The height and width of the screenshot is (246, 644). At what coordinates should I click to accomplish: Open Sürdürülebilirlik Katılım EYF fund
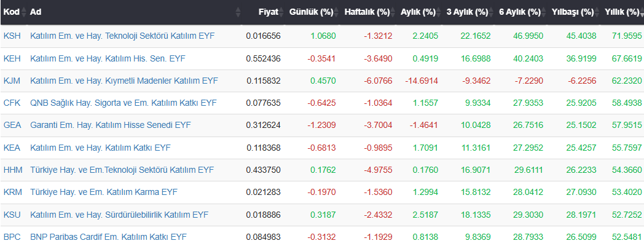pyautogui.click(x=119, y=215)
